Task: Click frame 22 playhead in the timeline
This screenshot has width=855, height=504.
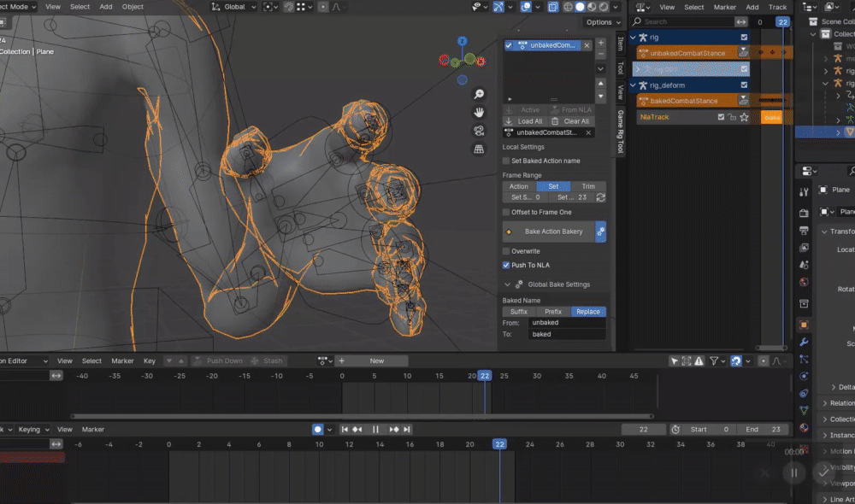Action: 499,444
